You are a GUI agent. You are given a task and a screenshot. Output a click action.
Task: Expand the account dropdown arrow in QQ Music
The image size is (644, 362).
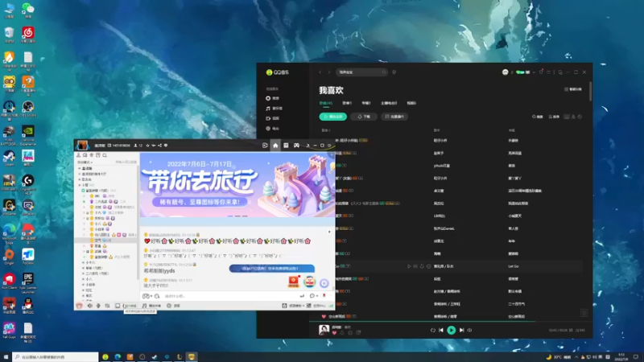coord(534,72)
